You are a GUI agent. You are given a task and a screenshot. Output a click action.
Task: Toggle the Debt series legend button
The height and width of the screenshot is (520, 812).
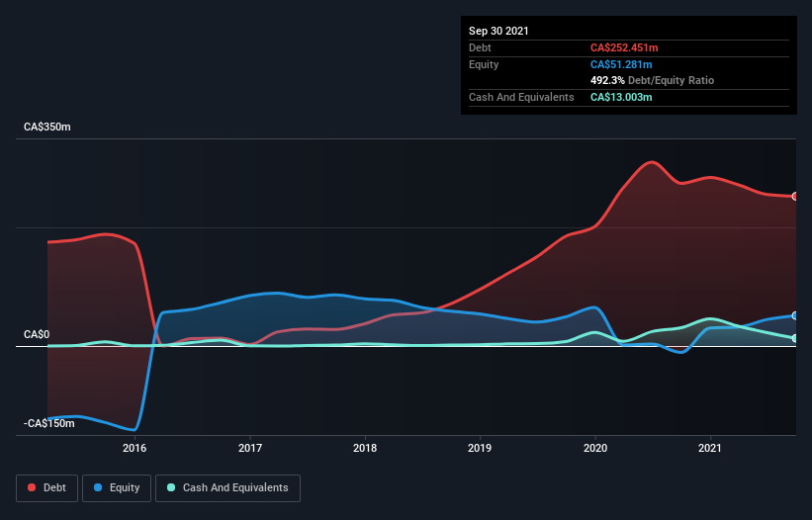pyautogui.click(x=47, y=488)
